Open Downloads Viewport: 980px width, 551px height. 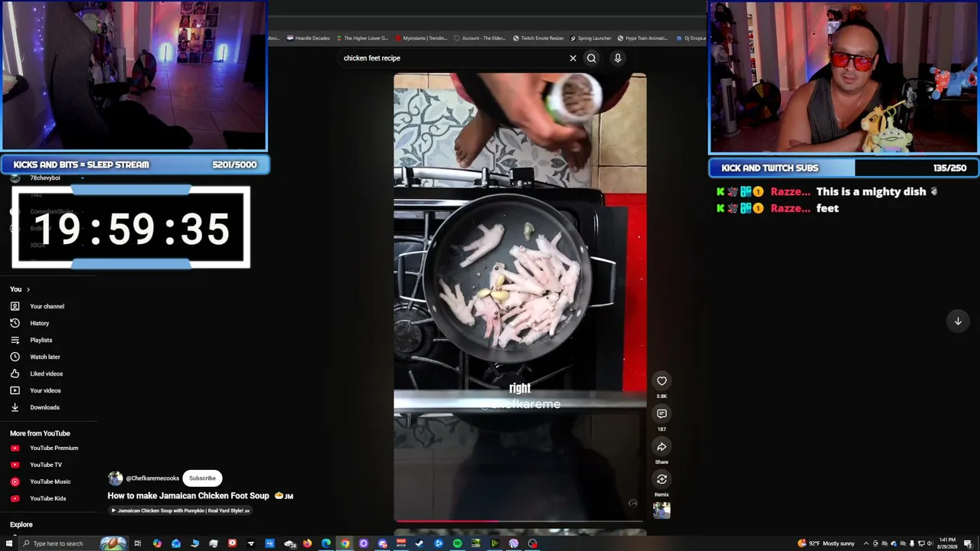point(44,407)
